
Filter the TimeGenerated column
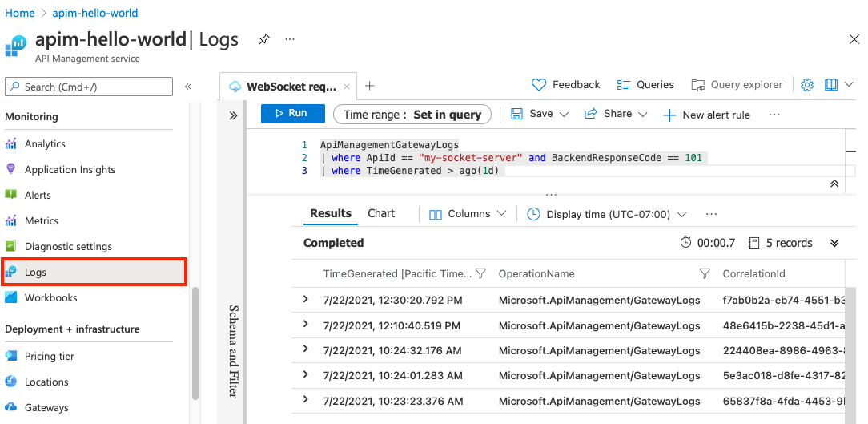(480, 274)
